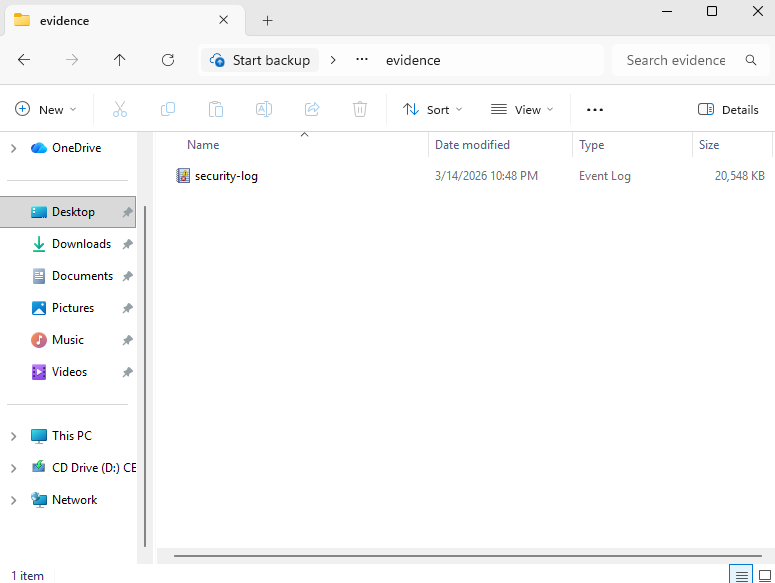Open the New item dropdown
The image size is (775, 583).
pyautogui.click(x=46, y=109)
